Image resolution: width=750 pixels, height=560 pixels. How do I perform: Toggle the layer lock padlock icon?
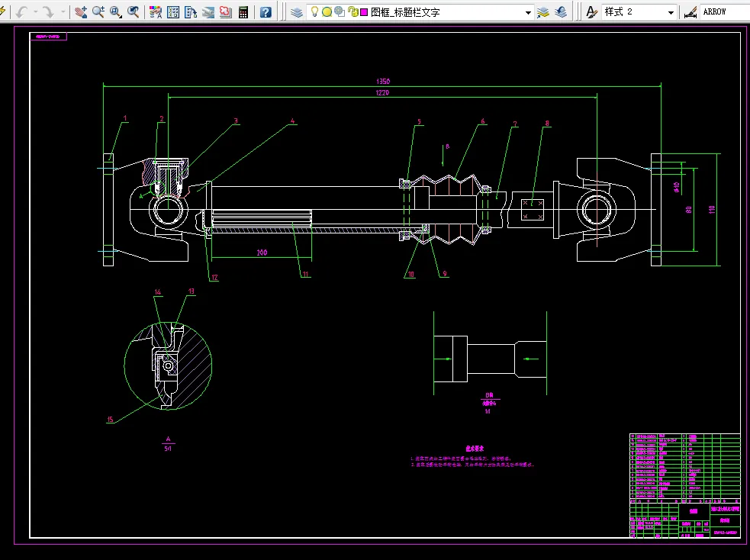(x=353, y=11)
